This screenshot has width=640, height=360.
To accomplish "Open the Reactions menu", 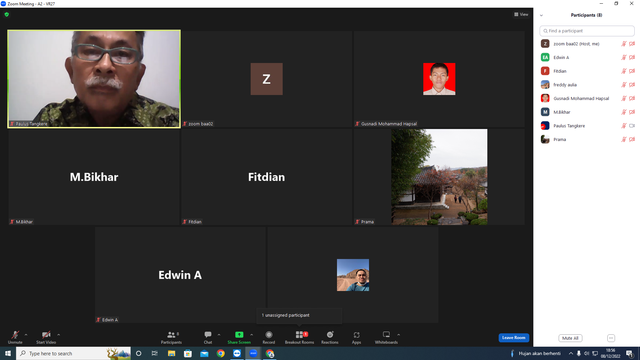I will coord(330,337).
